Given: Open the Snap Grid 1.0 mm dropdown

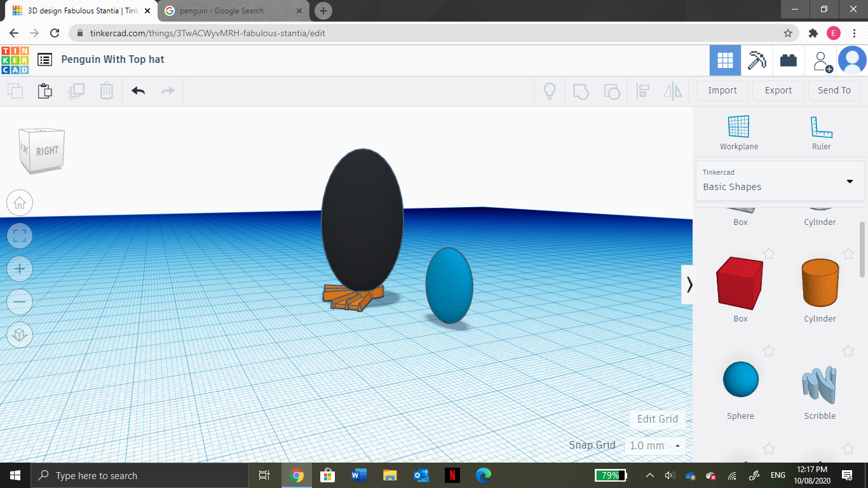Looking at the screenshot, I should [655, 445].
